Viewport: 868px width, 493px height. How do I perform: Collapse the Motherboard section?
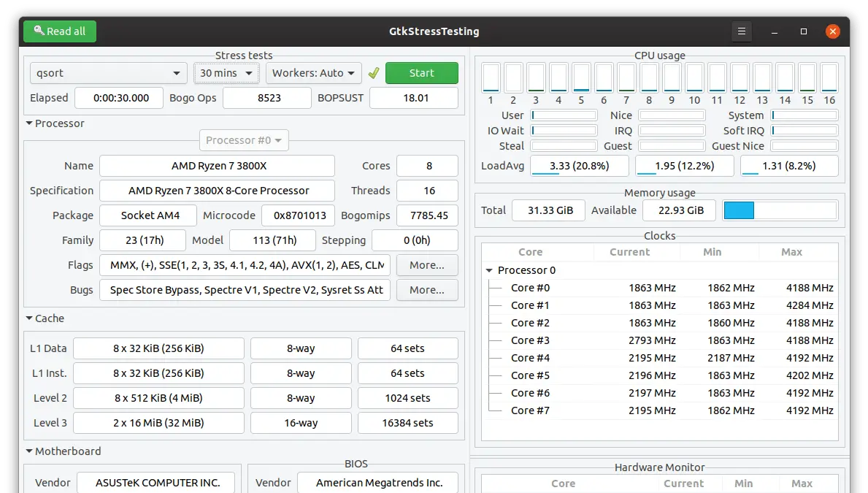[x=30, y=451]
